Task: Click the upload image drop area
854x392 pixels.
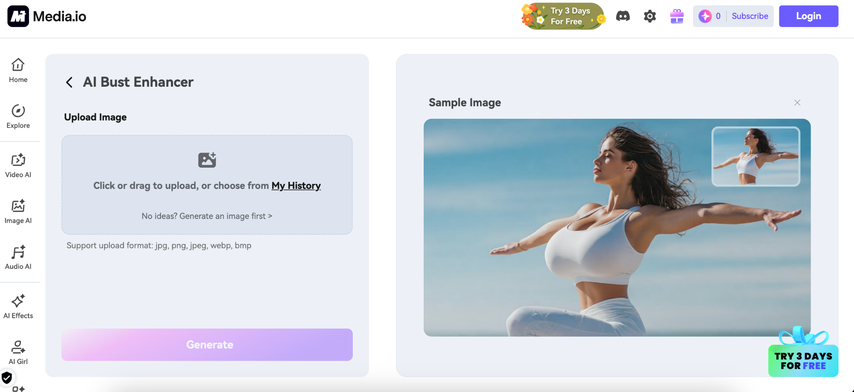Action: [207, 185]
